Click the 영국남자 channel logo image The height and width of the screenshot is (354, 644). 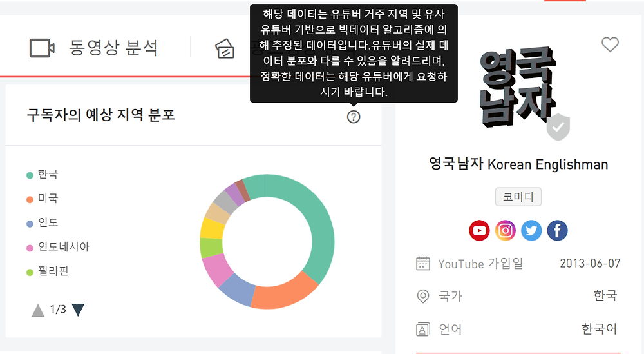coord(518,86)
